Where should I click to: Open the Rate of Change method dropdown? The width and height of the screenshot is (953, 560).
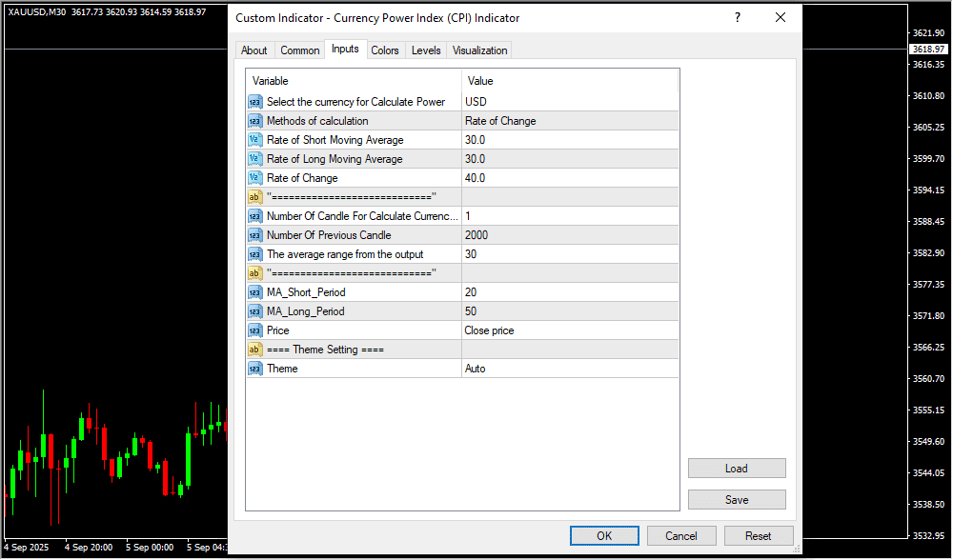click(x=569, y=121)
